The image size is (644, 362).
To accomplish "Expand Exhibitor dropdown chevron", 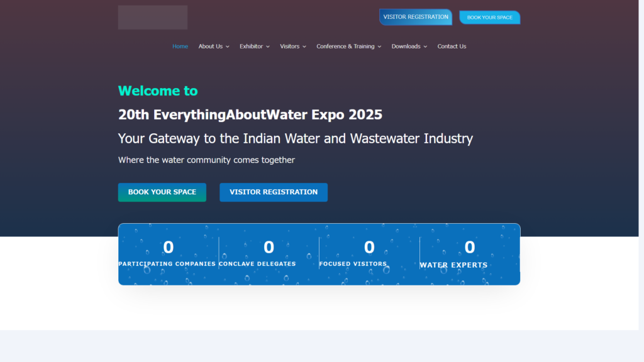I will tap(268, 47).
